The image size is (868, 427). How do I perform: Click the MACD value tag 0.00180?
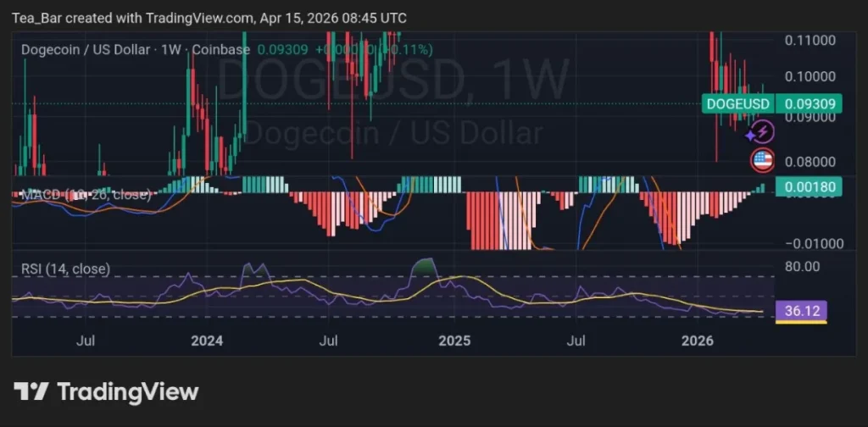click(809, 187)
